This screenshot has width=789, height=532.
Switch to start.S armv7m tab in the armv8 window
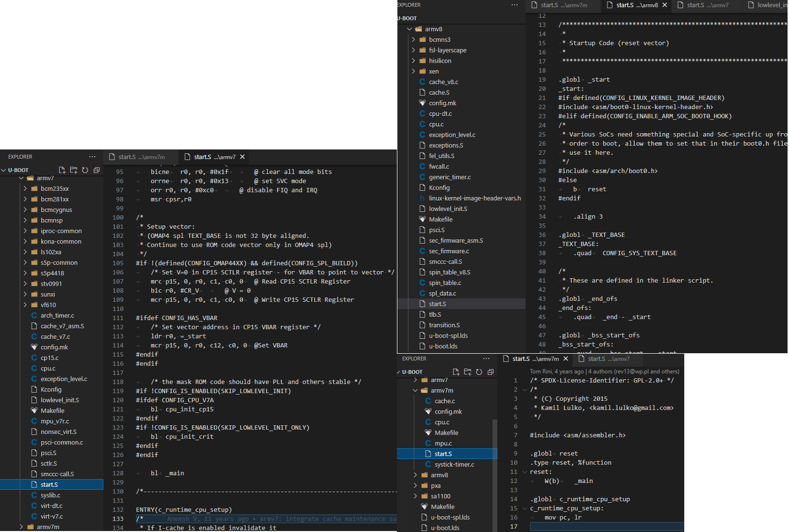tap(563, 5)
